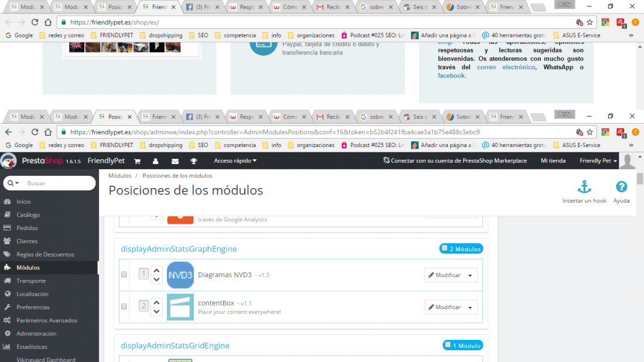Select the contentBox checkbox
The image size is (644, 362).
click(124, 306)
